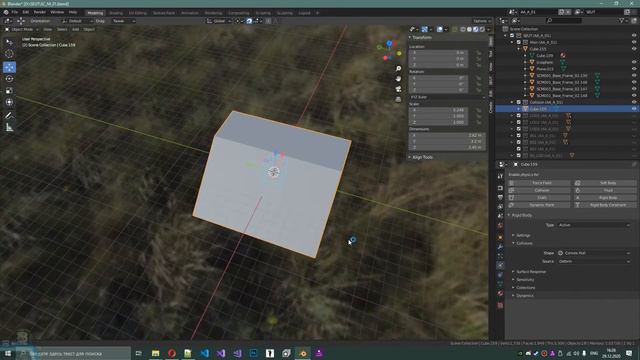Open the Texture properties tab icon
Viewport: 640px width, 360px height.
pyautogui.click(x=500, y=305)
